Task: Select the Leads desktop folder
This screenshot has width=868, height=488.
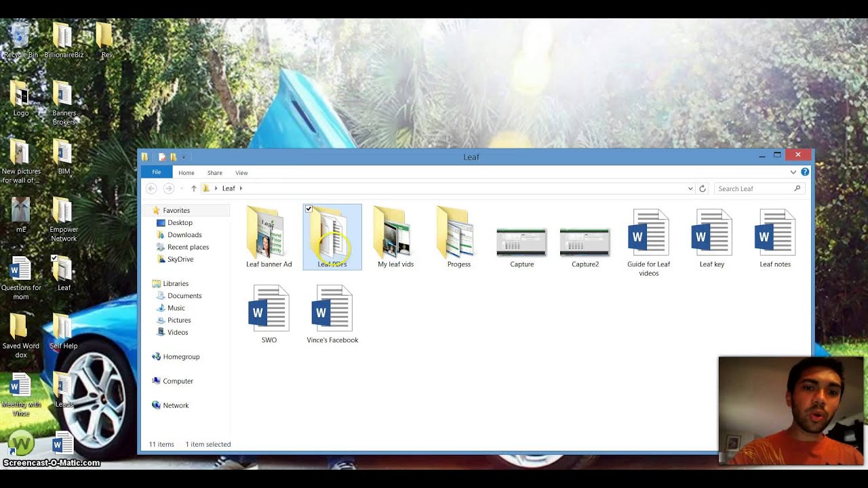Action: 64,390
